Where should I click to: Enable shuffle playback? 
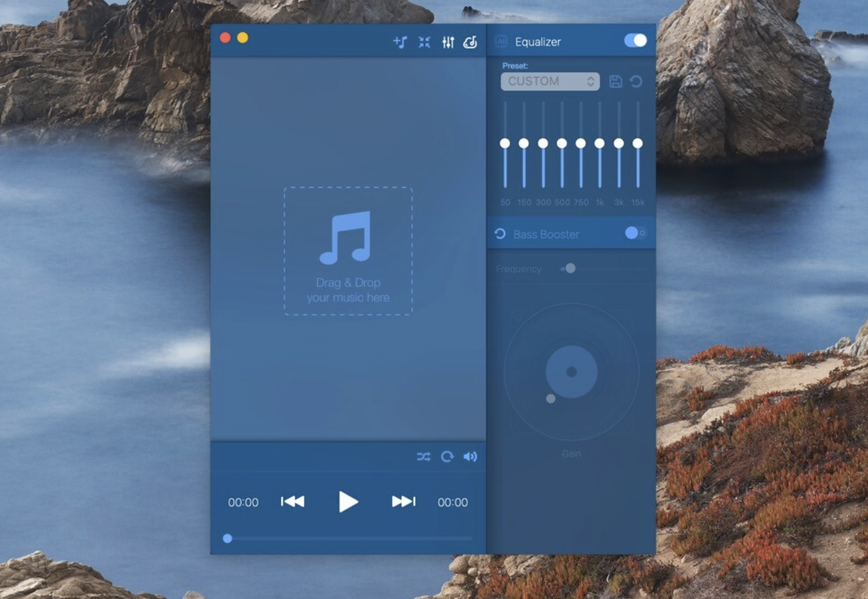424,457
